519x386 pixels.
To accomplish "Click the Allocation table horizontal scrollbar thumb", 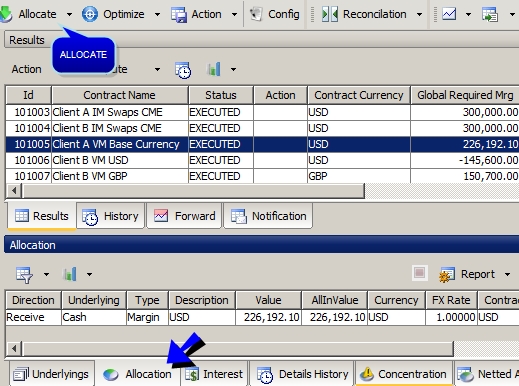I will pos(238,349).
